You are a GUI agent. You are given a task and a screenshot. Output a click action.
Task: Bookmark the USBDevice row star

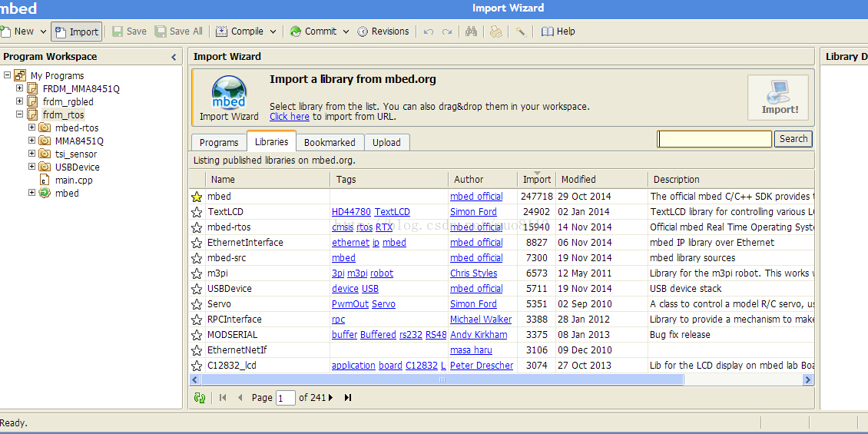pos(197,289)
